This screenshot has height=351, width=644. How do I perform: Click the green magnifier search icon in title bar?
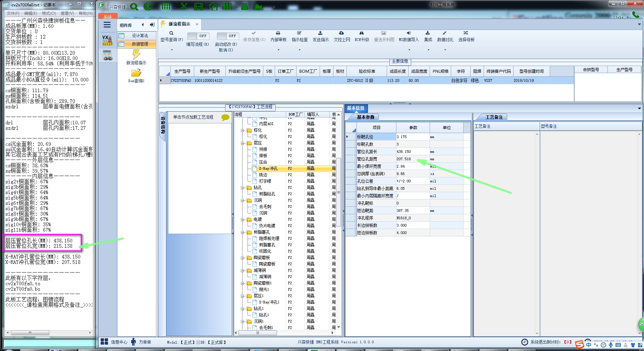(134, 6)
